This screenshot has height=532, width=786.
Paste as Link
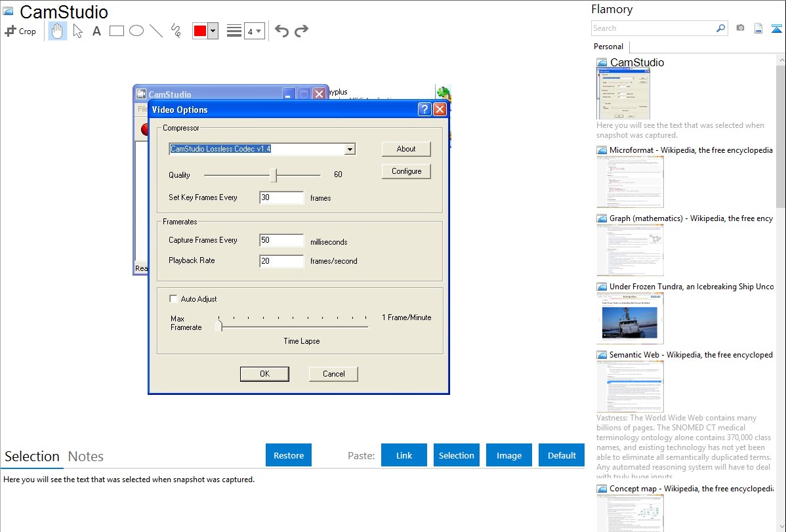(x=404, y=455)
